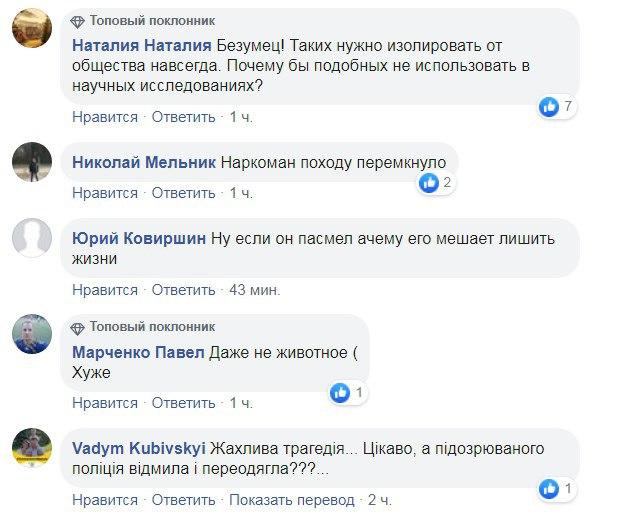Viewport: 622px width, 519px height.
Task: Open the Юрий Ковиршин profile name link
Action: (140, 238)
